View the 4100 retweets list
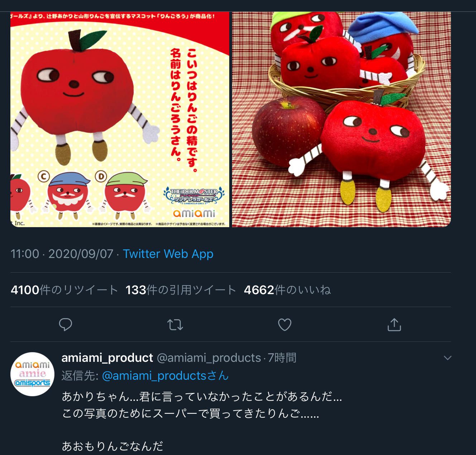Viewport: 476px width, 455px height. (64, 290)
